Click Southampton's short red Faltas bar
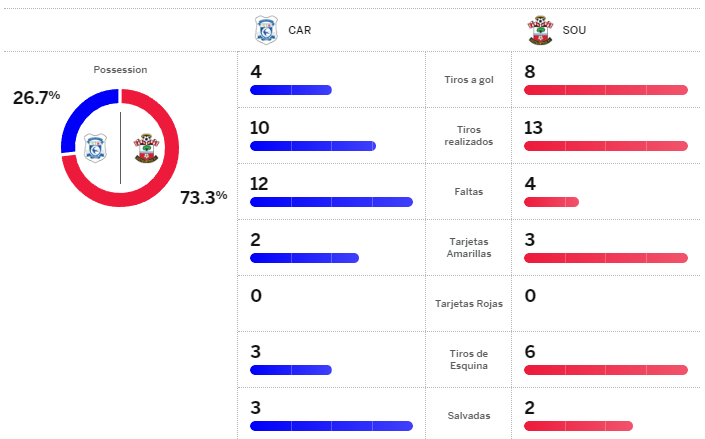705x439 pixels. coord(551,202)
